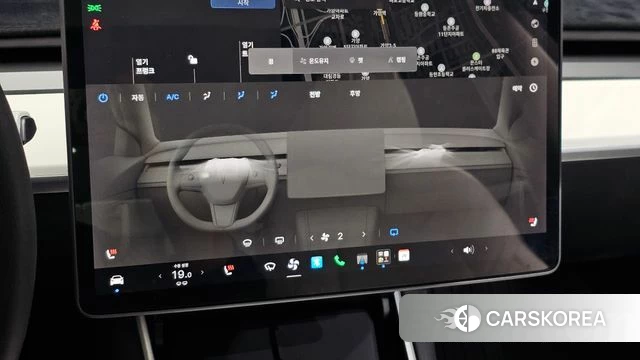Select 끔 (off) in climate popup
This screenshot has height=360, width=640.
[271, 61]
